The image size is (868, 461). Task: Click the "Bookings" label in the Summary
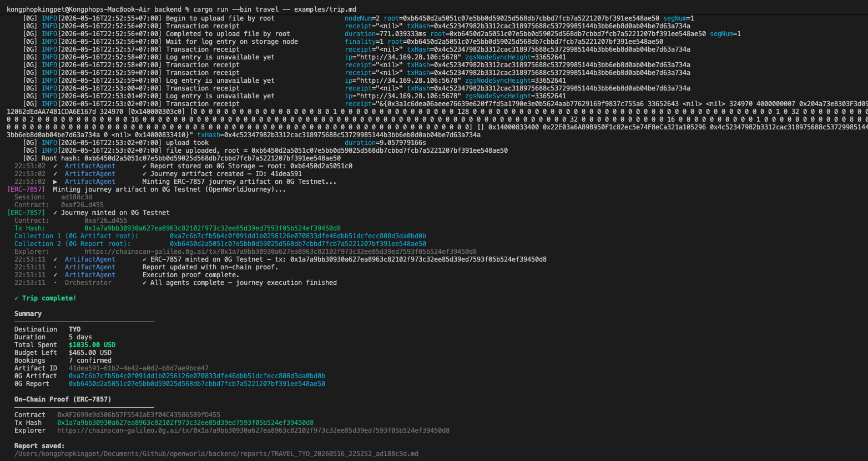30,360
